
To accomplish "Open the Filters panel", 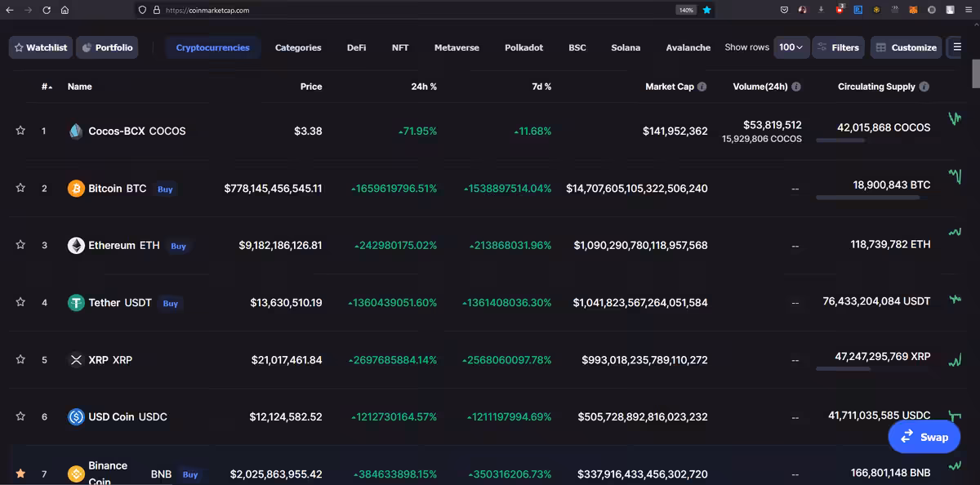I will [x=838, y=47].
